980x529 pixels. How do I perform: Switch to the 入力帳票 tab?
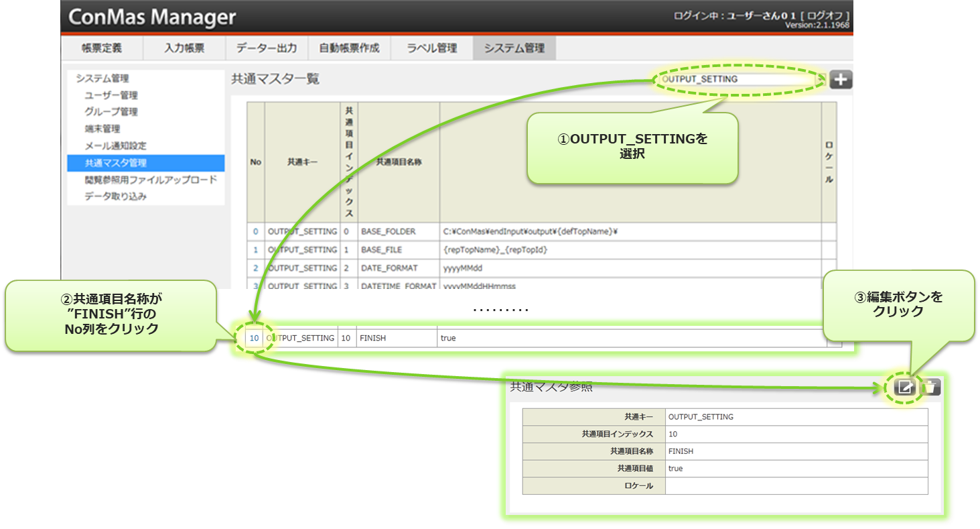tap(184, 48)
